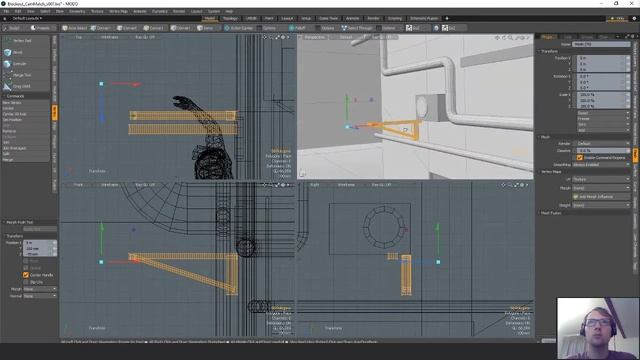Click the pan icon in Perspective viewport header
This screenshot has width=640, height=360.
[x=497, y=38]
